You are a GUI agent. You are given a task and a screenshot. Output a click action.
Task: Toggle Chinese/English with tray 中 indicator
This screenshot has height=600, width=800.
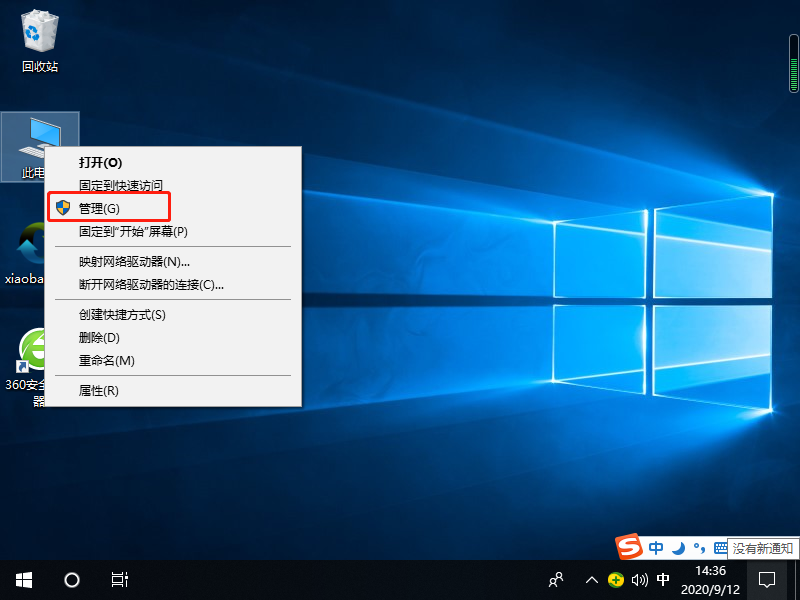point(656,547)
